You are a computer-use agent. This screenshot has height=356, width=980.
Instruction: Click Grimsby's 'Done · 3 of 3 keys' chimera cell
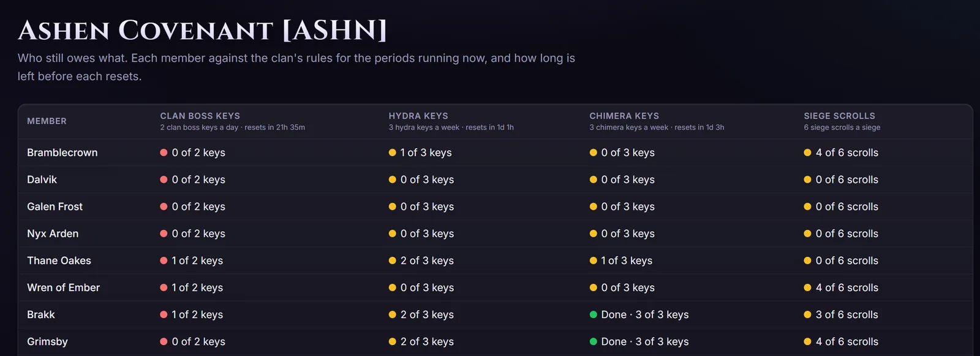639,341
